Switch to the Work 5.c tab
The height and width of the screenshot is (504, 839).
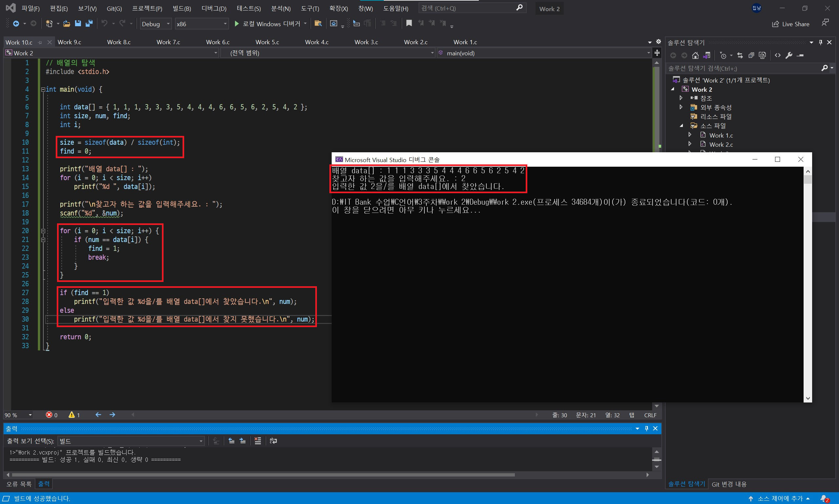(267, 42)
